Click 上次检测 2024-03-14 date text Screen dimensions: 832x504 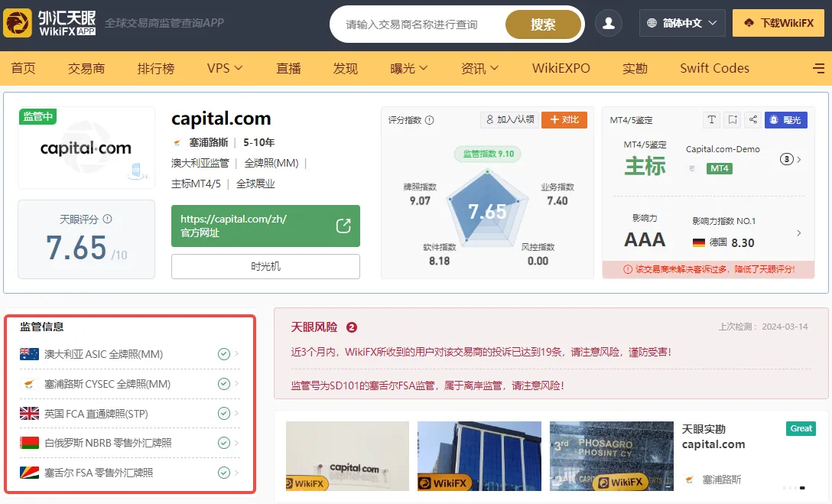[763, 327]
